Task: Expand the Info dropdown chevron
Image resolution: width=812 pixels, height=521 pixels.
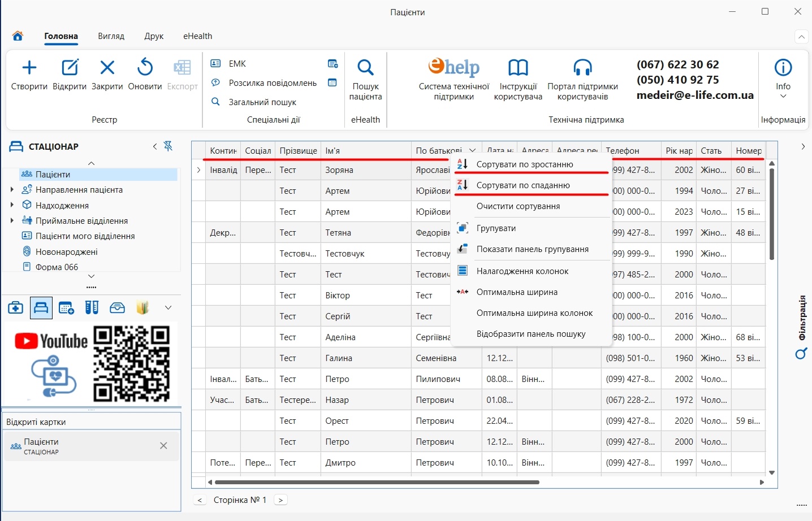Action: tap(783, 96)
